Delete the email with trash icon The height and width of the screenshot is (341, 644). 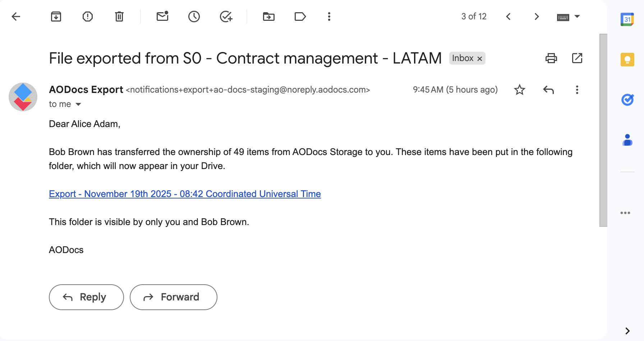[119, 17]
